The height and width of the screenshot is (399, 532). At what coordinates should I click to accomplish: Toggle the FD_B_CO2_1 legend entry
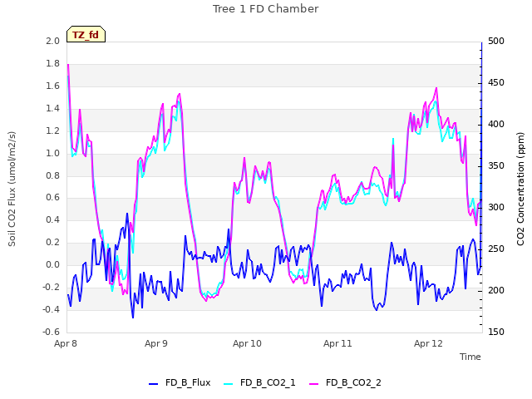click(x=259, y=382)
